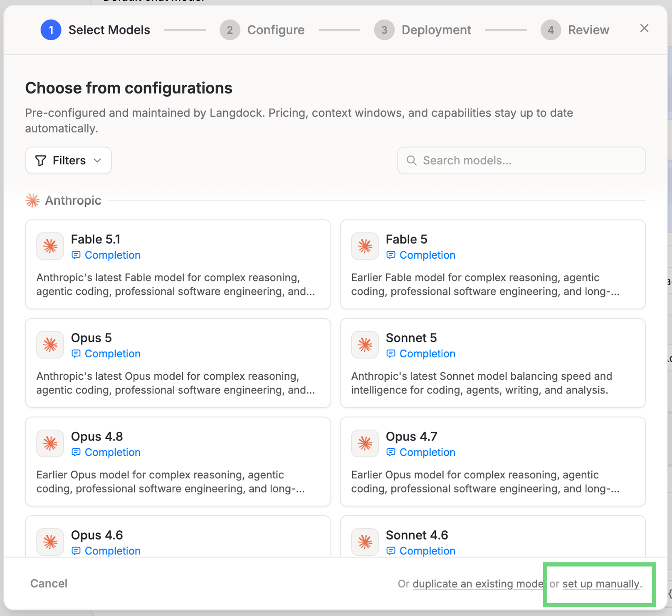This screenshot has width=672, height=616.
Task: Click the Completion label under Opus 5
Action: (x=113, y=354)
